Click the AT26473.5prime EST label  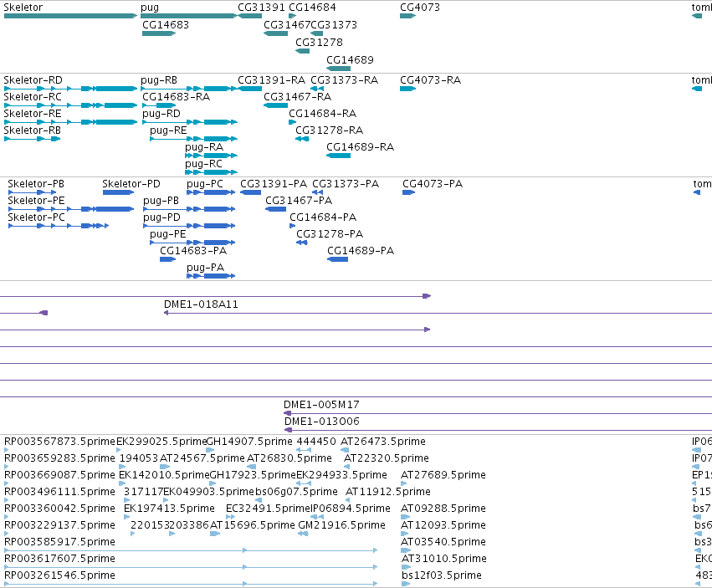pyautogui.click(x=383, y=442)
